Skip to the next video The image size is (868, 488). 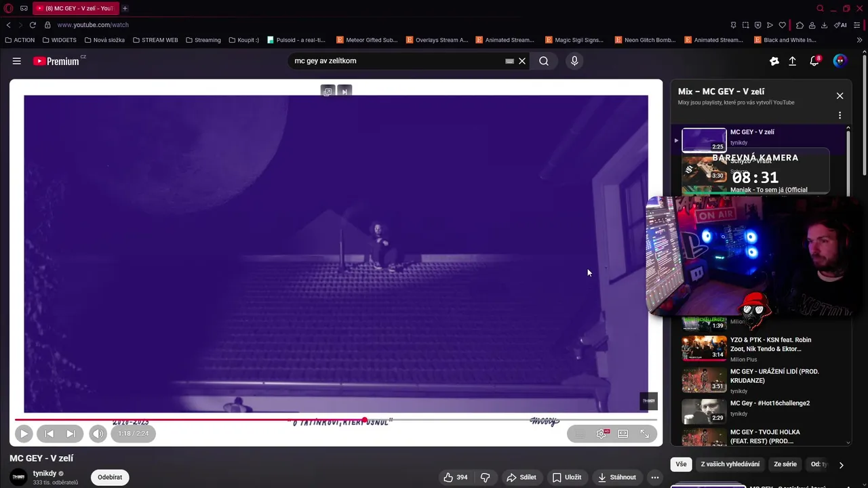(71, 434)
